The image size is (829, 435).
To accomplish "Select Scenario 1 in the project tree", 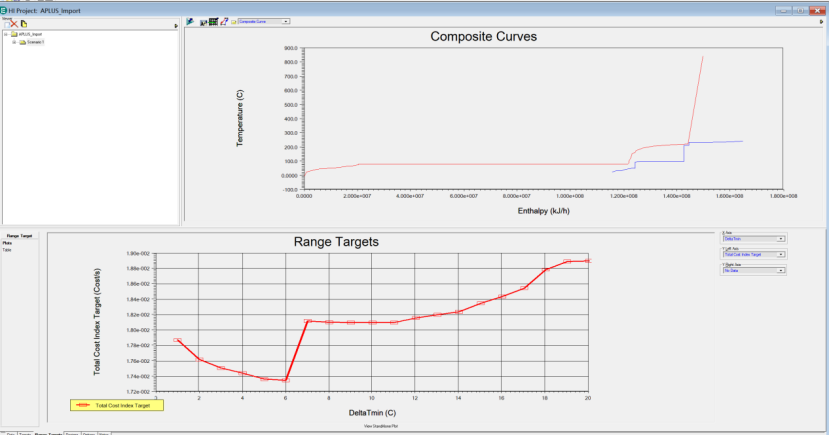I will (x=34, y=42).
